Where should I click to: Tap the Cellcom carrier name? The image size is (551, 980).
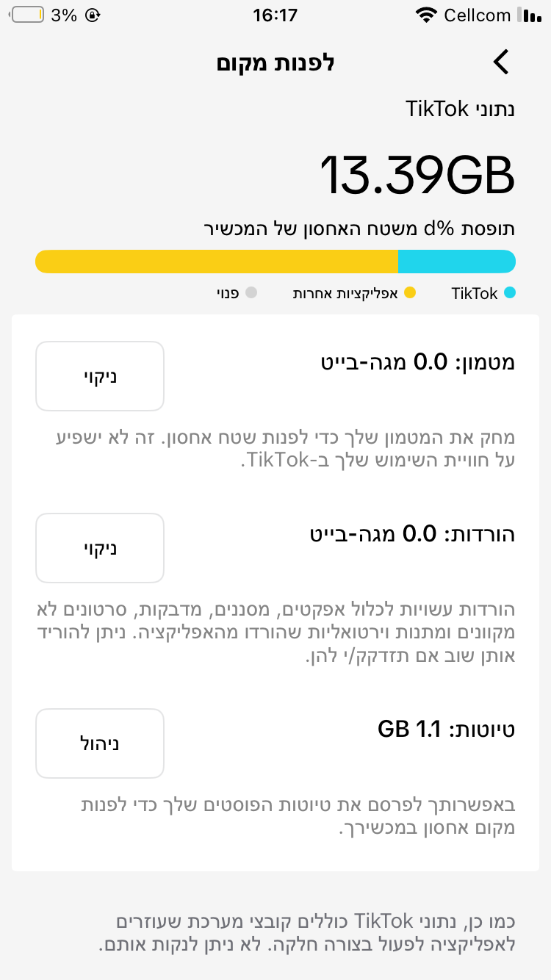tap(477, 15)
